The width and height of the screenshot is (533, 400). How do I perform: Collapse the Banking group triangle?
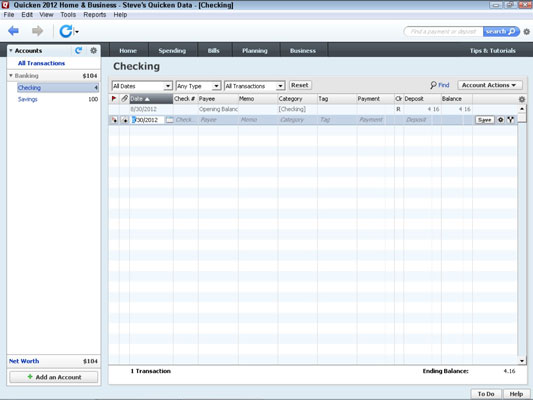point(11,75)
